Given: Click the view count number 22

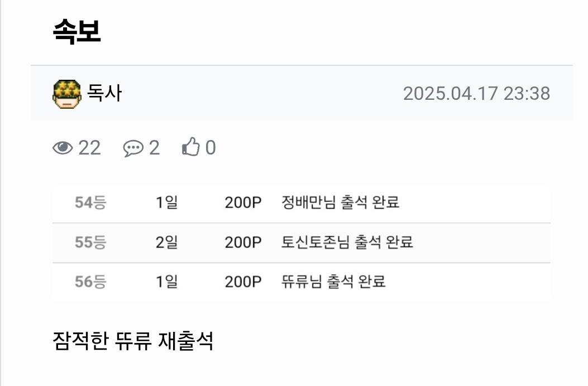Looking at the screenshot, I should [89, 148].
